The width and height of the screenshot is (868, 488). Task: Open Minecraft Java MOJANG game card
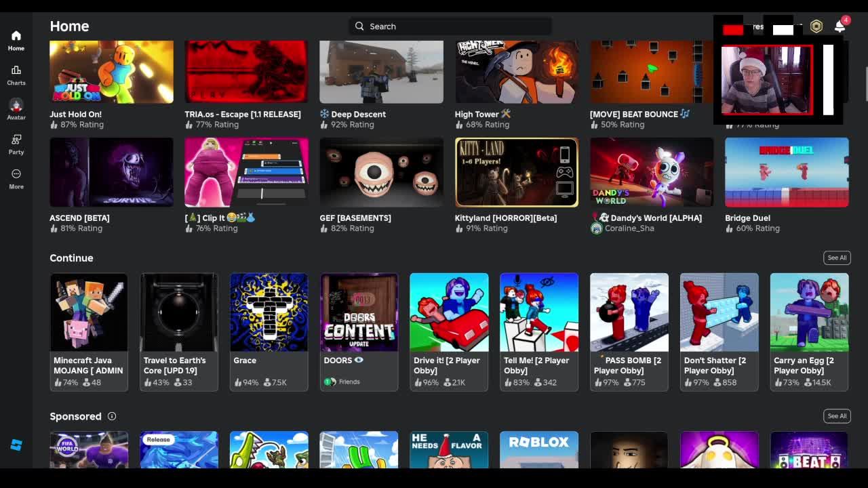tap(89, 332)
